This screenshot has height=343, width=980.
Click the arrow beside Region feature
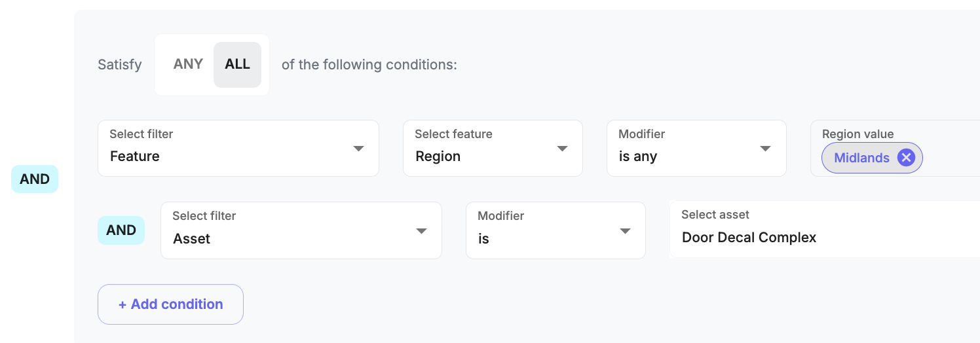(562, 149)
